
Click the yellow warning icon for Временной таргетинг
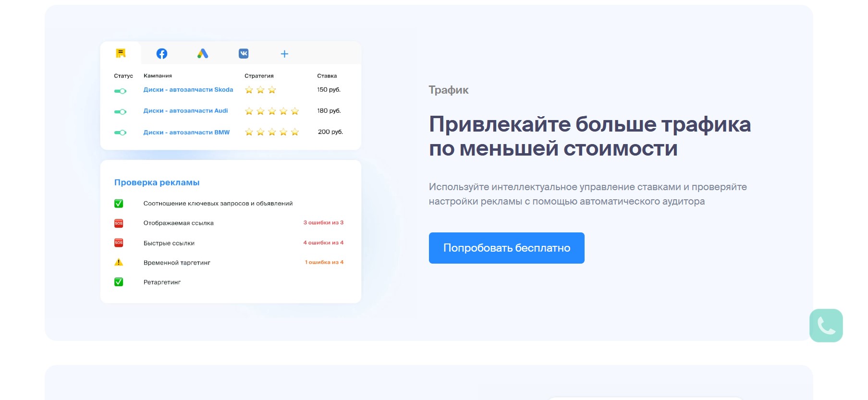click(x=119, y=262)
